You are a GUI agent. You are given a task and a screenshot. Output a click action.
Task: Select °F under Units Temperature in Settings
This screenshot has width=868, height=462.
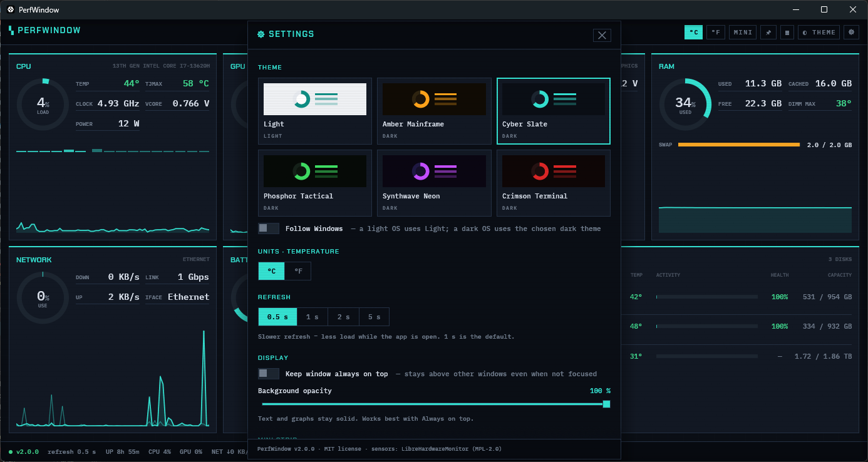298,271
